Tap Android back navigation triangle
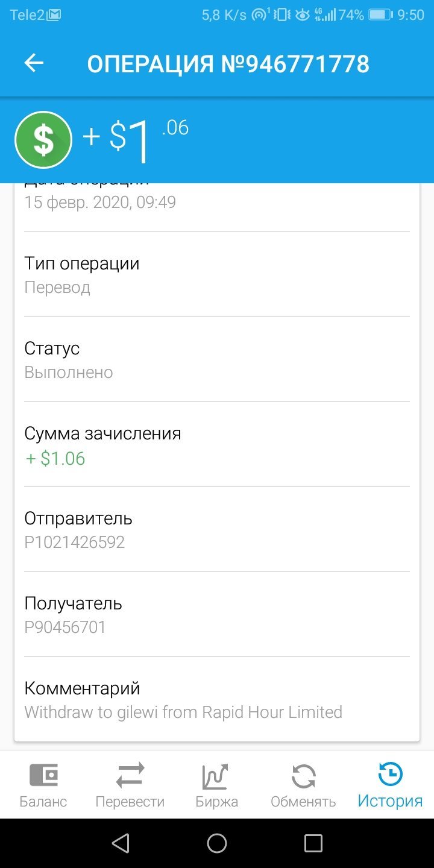The image size is (434, 868). click(x=121, y=843)
